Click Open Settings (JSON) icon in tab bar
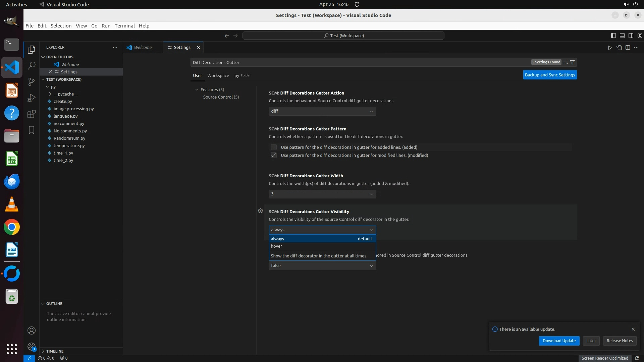The image size is (644, 362). point(619,48)
